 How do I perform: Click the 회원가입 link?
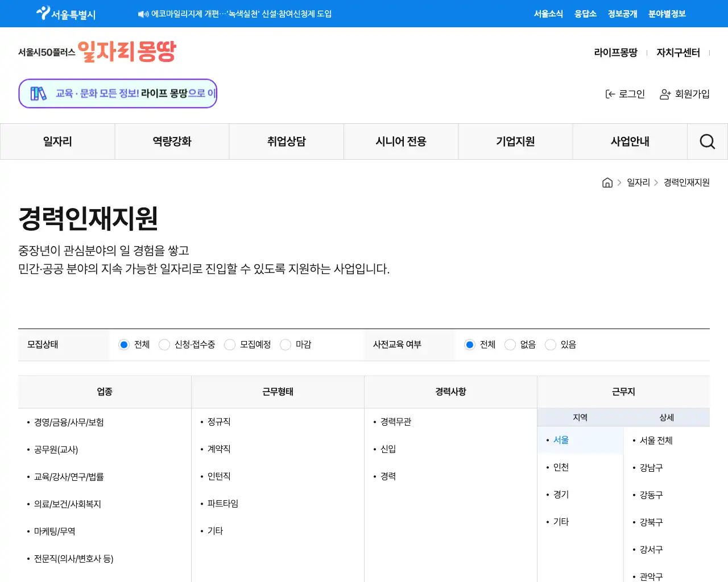pos(691,94)
